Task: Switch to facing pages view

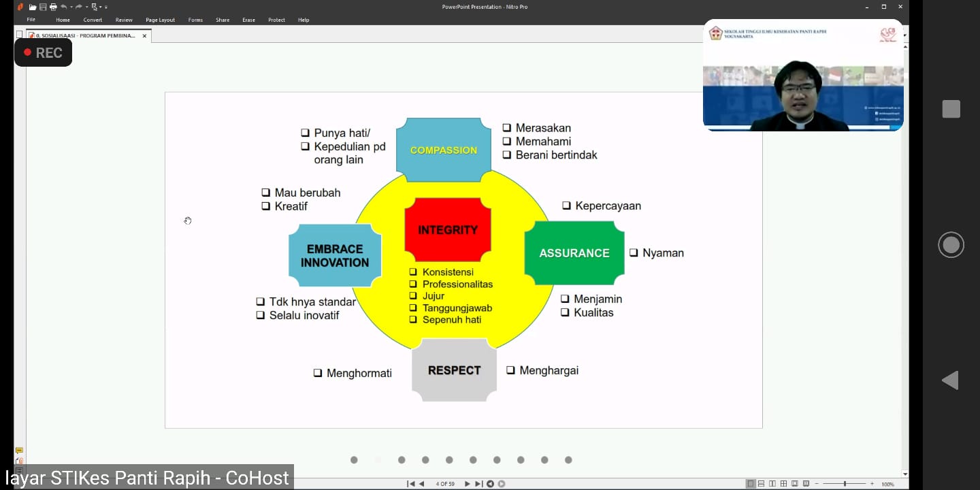Action: 772,484
